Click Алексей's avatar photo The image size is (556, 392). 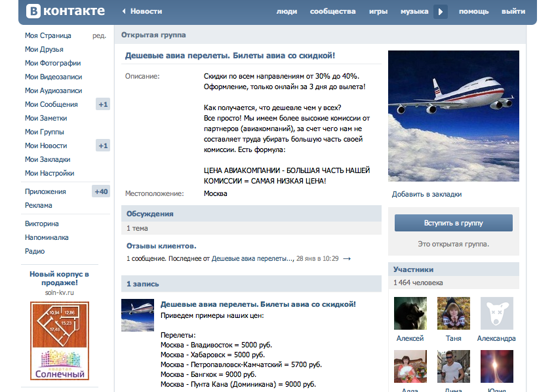tap(410, 313)
